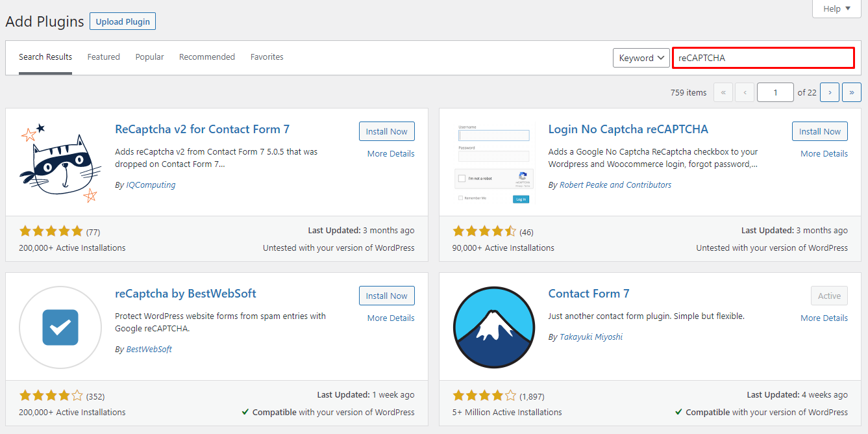Image resolution: width=868 pixels, height=434 pixels.
Task: Click the previous page arrow
Action: click(x=744, y=92)
